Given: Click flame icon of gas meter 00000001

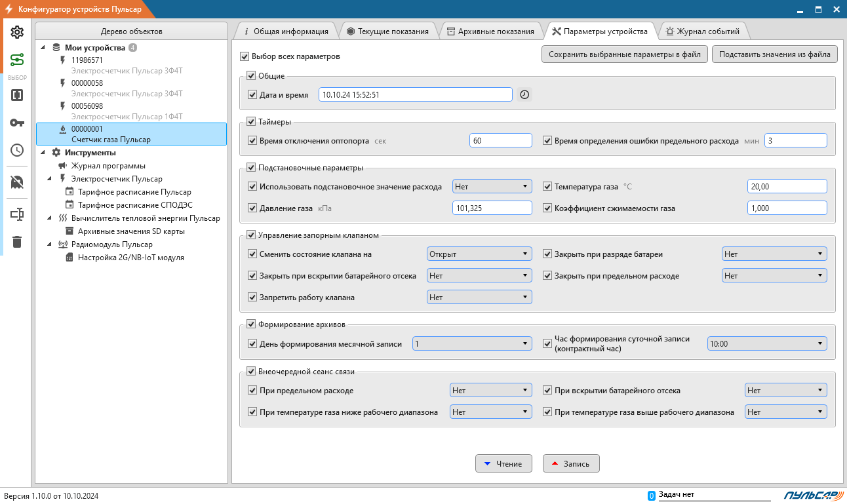Looking at the screenshot, I should tap(63, 129).
